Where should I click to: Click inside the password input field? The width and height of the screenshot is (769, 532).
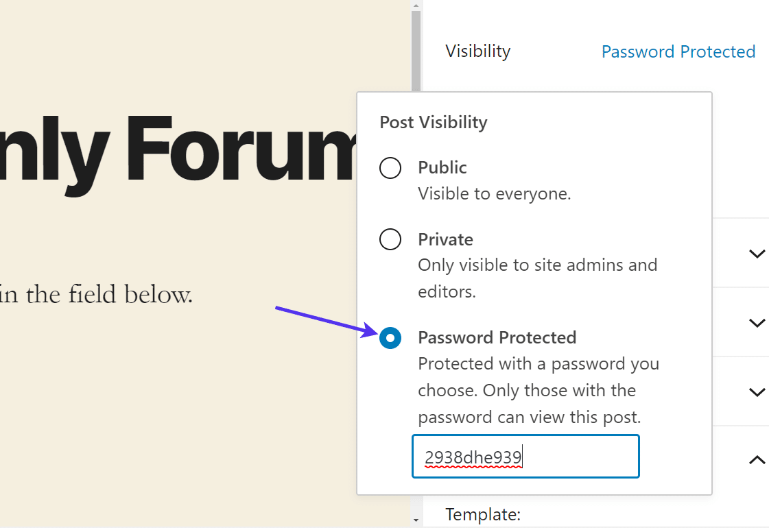coord(525,456)
